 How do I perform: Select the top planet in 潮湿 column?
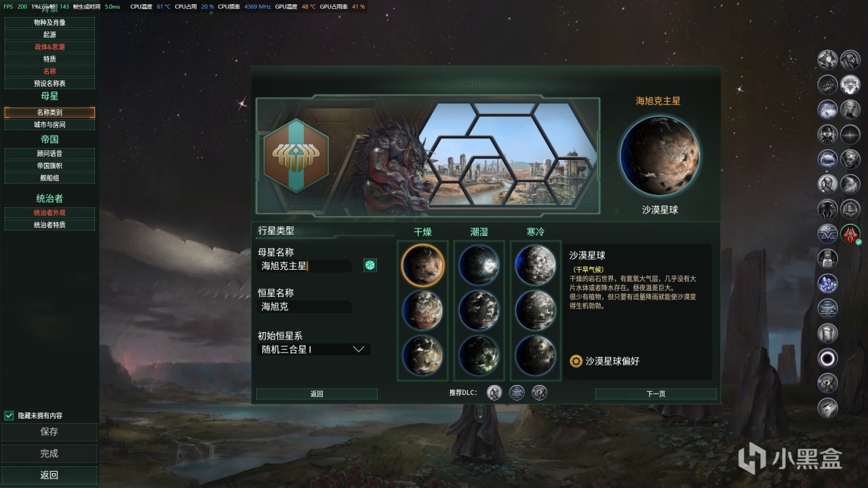click(479, 265)
